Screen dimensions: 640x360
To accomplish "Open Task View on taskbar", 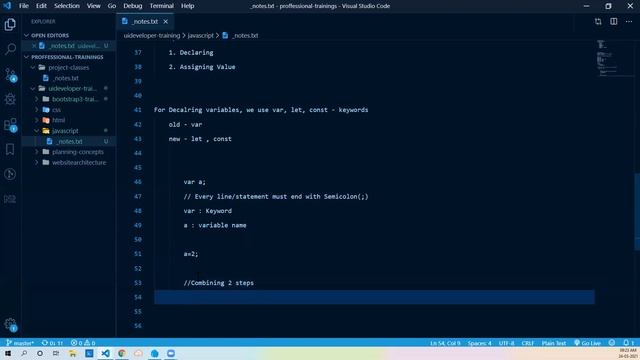I will [x=56, y=353].
